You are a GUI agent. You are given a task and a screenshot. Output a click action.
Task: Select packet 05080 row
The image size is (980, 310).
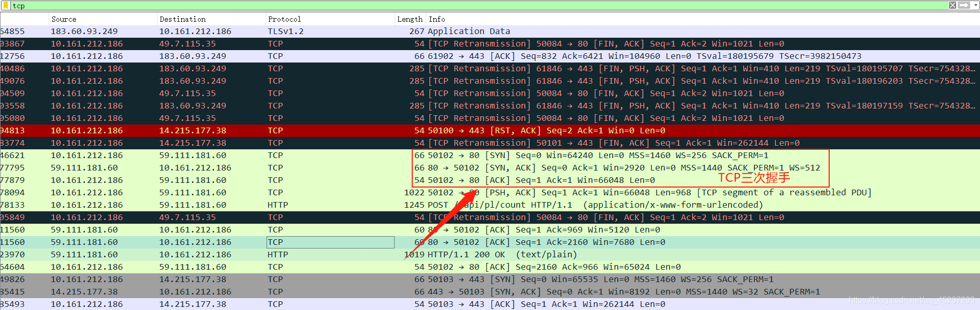tap(490, 118)
